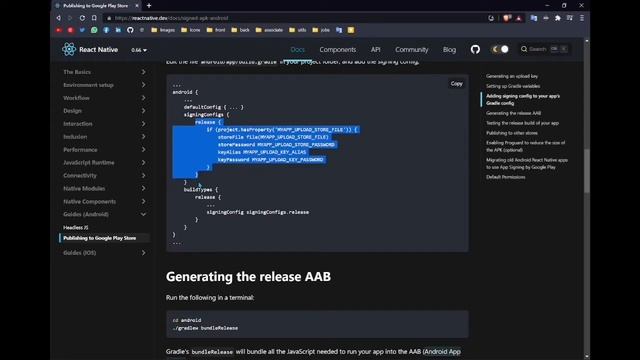Jump to Testing the release build section
Viewport: 640px width, 360px height.
pyautogui.click(x=522, y=123)
